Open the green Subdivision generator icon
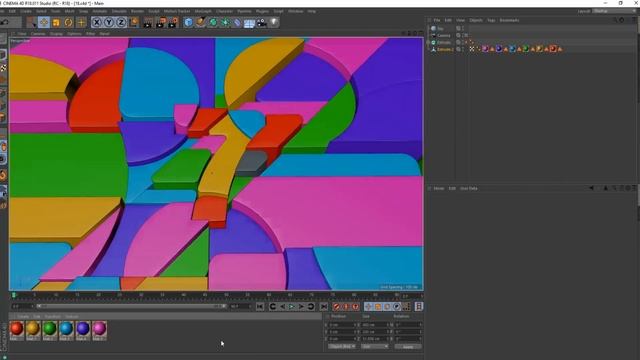640x360 pixels. click(213, 22)
